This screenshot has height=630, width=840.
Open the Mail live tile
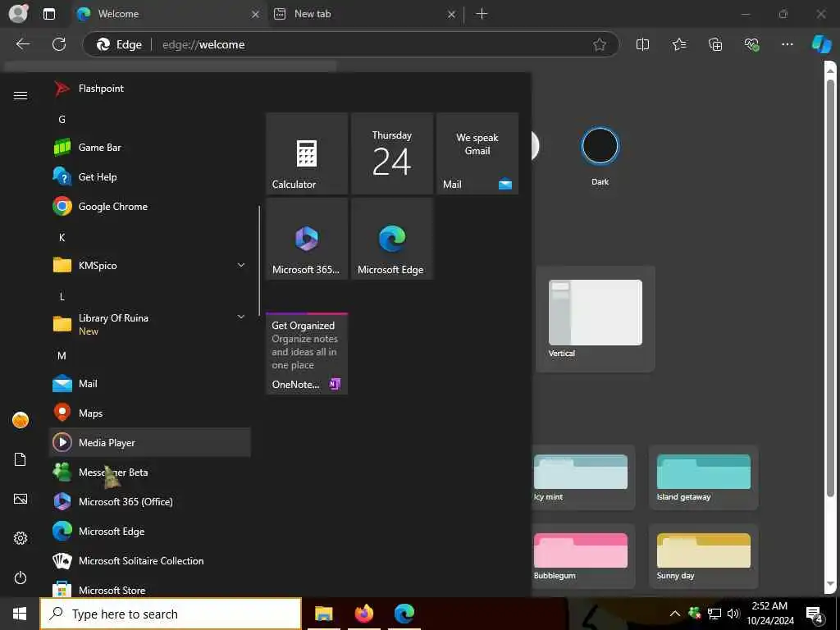[477, 153]
